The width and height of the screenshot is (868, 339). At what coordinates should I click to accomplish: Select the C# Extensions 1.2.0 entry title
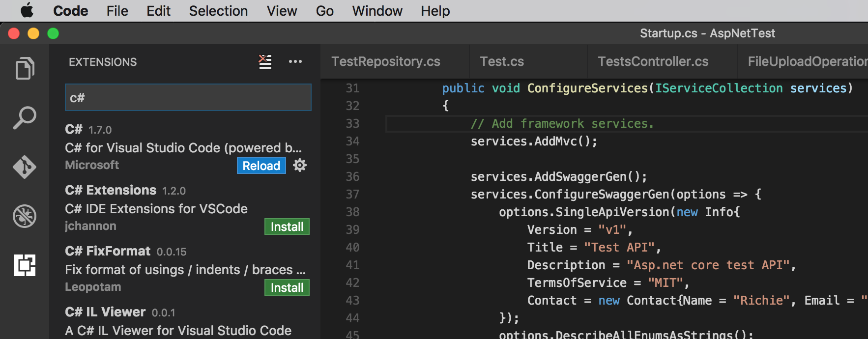coord(111,190)
